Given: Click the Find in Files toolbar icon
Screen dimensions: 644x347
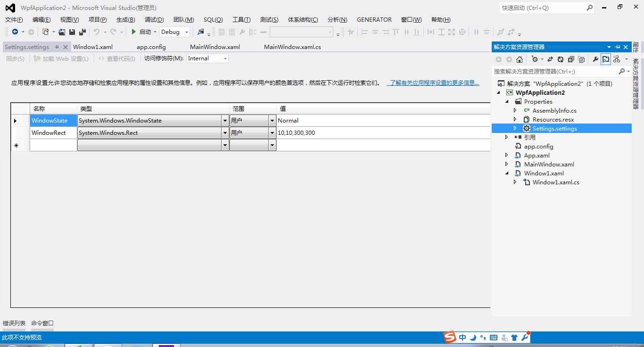Looking at the screenshot, I should tap(201, 32).
